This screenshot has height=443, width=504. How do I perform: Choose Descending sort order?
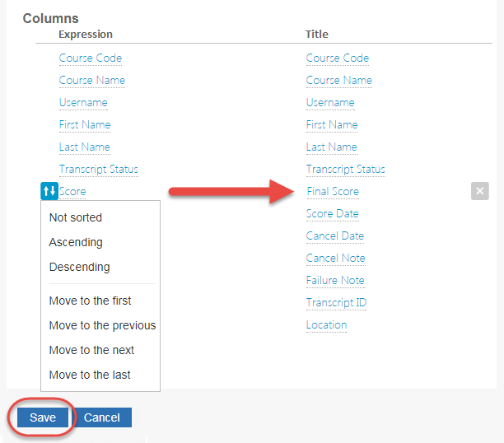[x=79, y=267]
